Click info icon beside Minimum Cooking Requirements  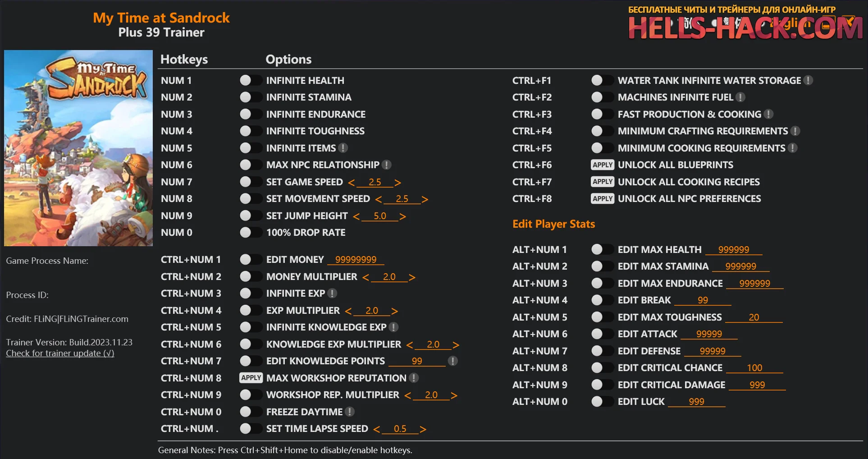point(793,148)
